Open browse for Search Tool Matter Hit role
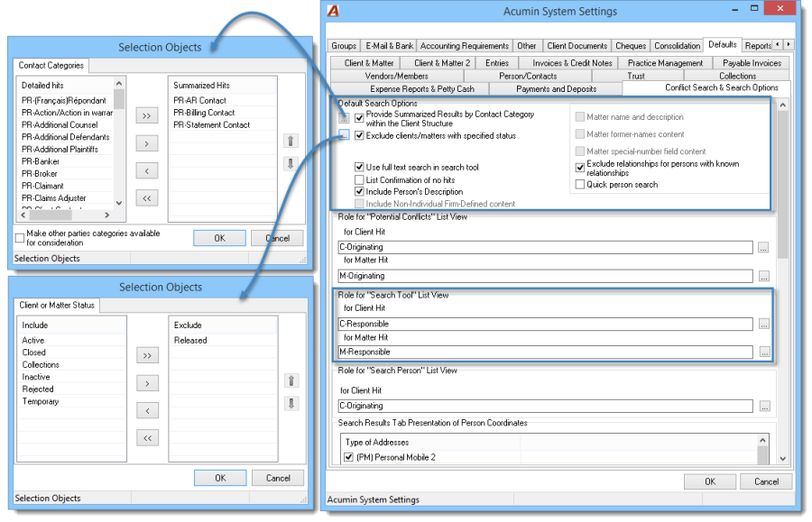The height and width of the screenshot is (522, 812). click(x=764, y=353)
